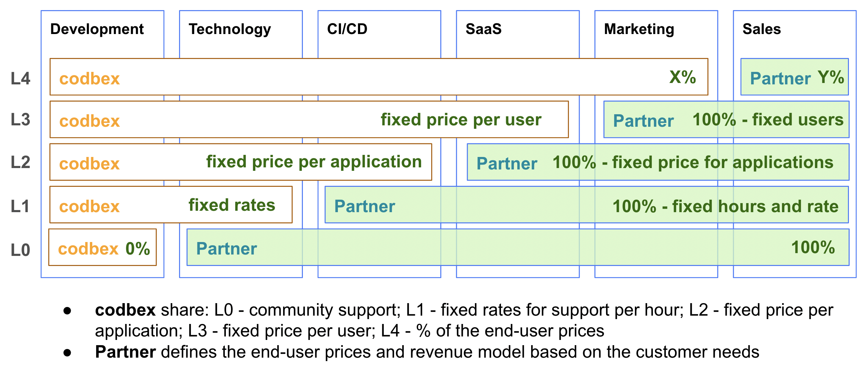
Task: Click the L2 row label
Action: click(20, 162)
